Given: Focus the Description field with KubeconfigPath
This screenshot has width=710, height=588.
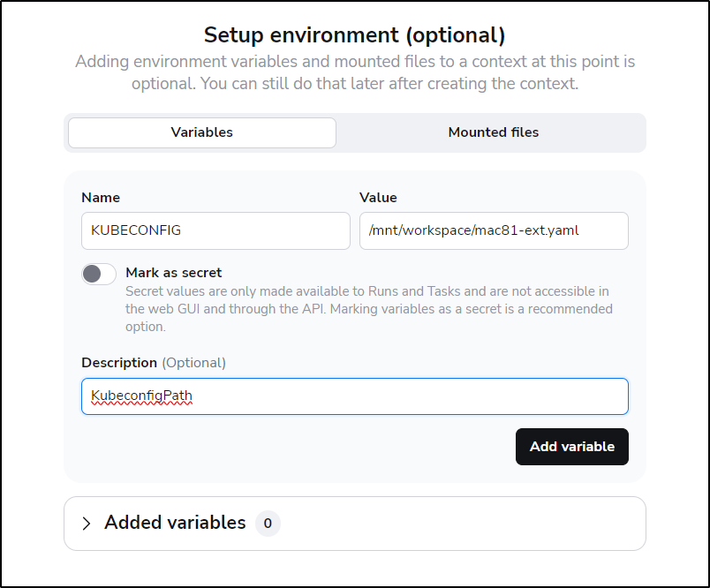Looking at the screenshot, I should tap(354, 396).
